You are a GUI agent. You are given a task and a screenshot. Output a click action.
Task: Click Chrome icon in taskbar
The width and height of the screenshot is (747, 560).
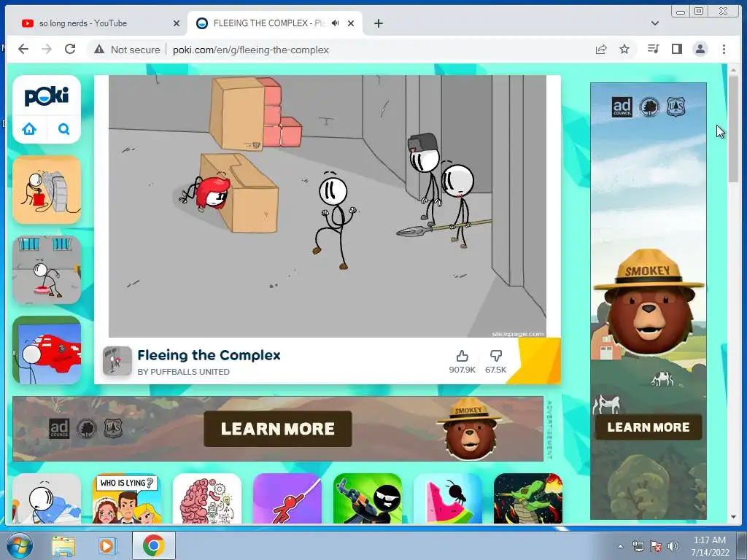point(153,545)
